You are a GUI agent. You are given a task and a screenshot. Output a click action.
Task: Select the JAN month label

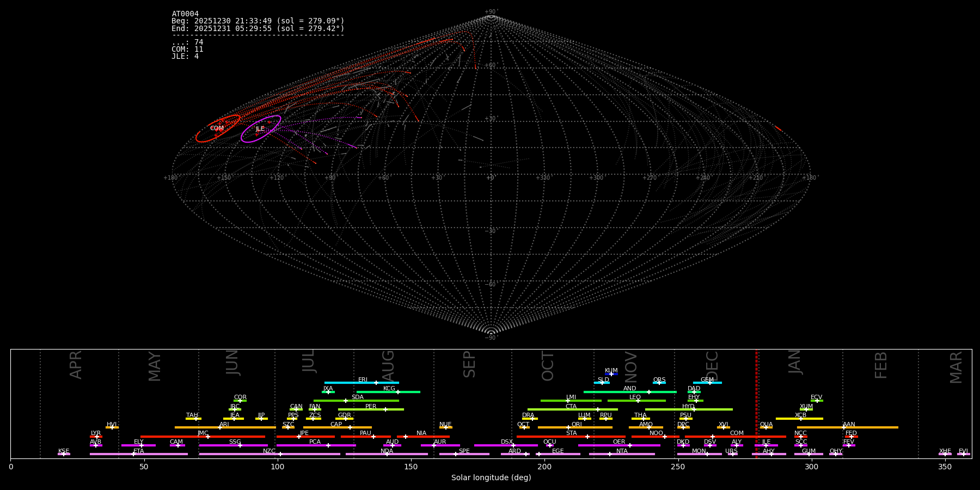(x=795, y=362)
